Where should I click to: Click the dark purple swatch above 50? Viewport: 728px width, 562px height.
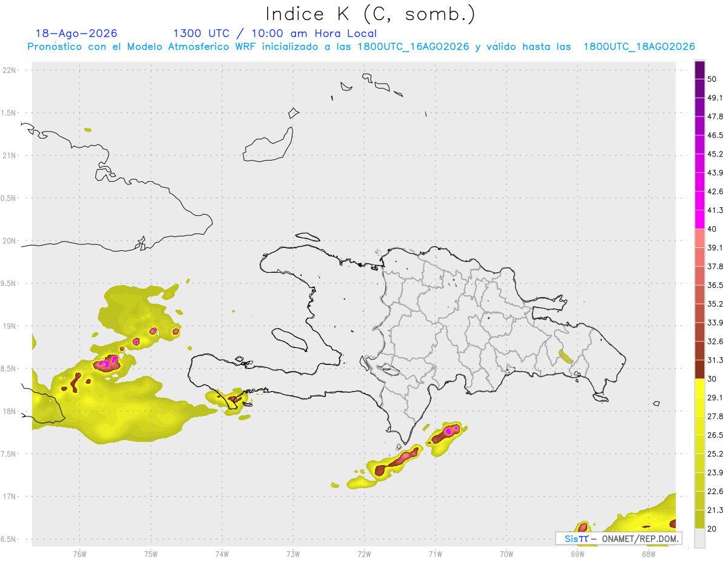click(699, 70)
